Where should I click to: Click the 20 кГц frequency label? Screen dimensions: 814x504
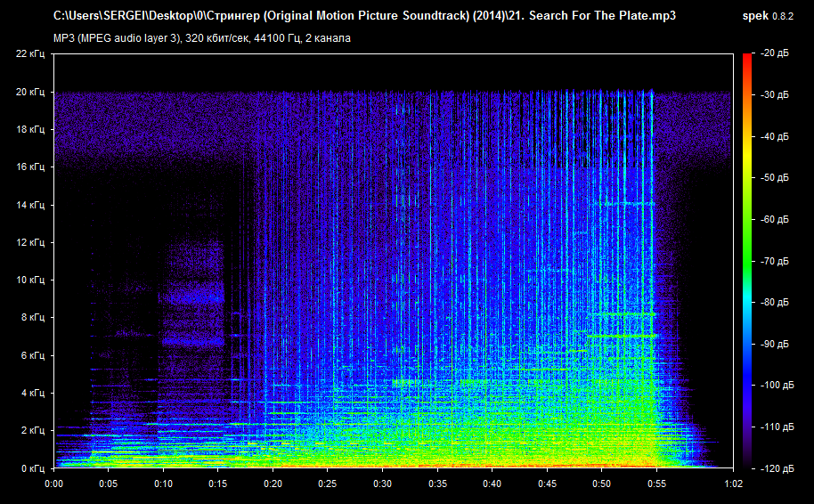[29, 92]
